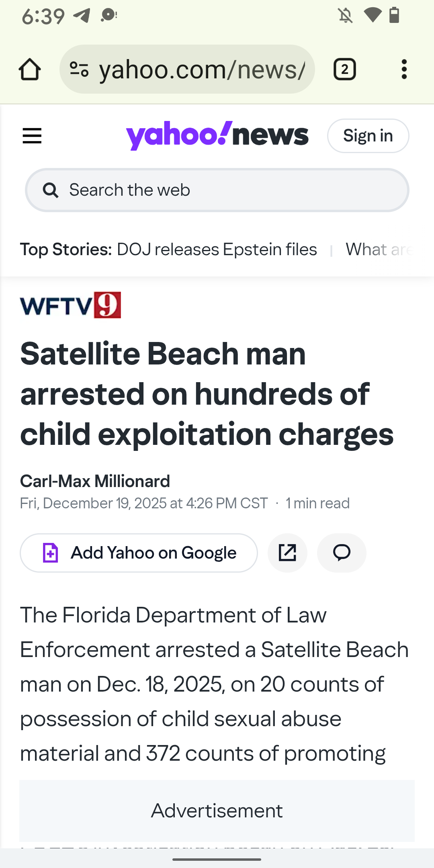Open DOJ releases Epstein files story
Screen dimensions: 434x868
pyautogui.click(x=217, y=250)
